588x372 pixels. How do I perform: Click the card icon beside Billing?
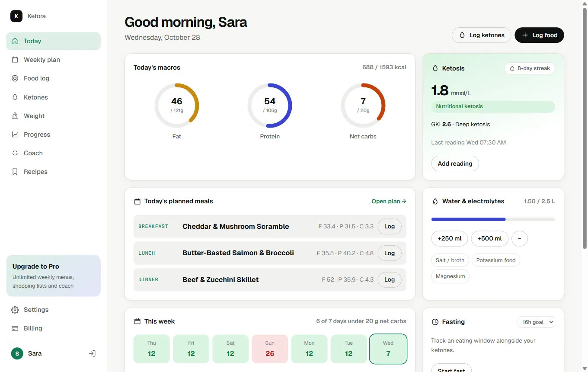15,328
